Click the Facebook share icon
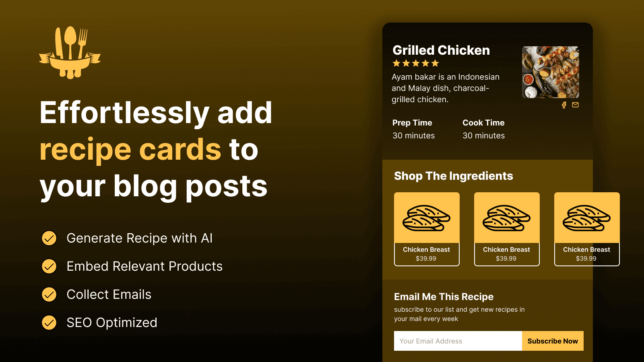This screenshot has width=644, height=362. pos(564,105)
